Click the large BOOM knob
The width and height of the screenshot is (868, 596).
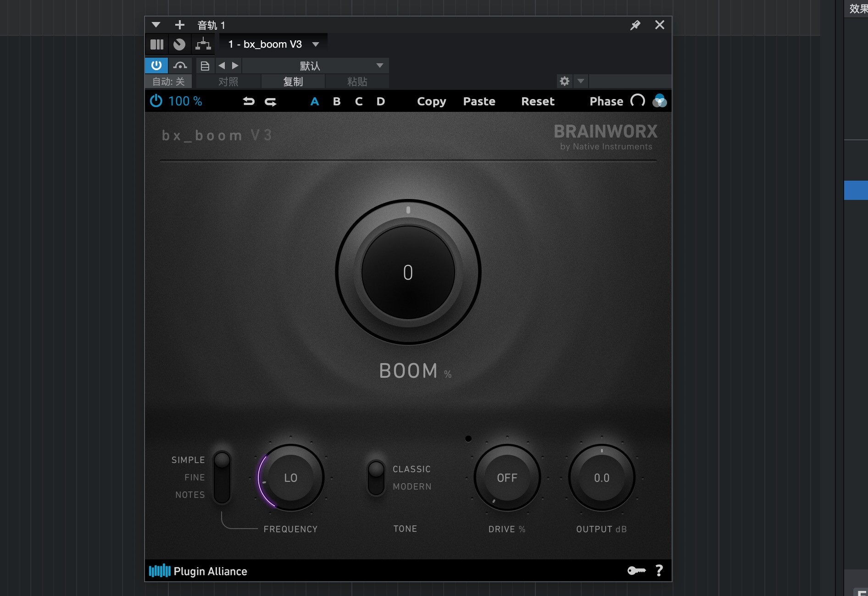[x=408, y=272]
